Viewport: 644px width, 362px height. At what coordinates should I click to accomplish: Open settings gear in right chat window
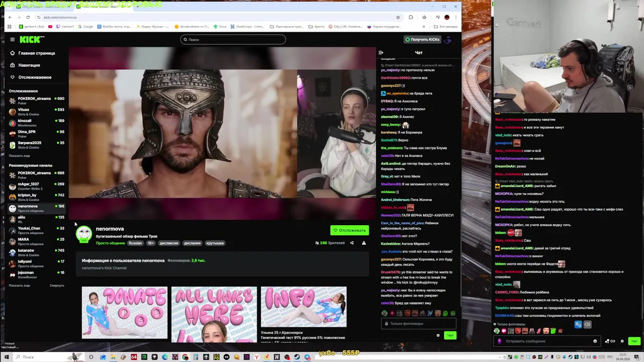click(x=622, y=341)
